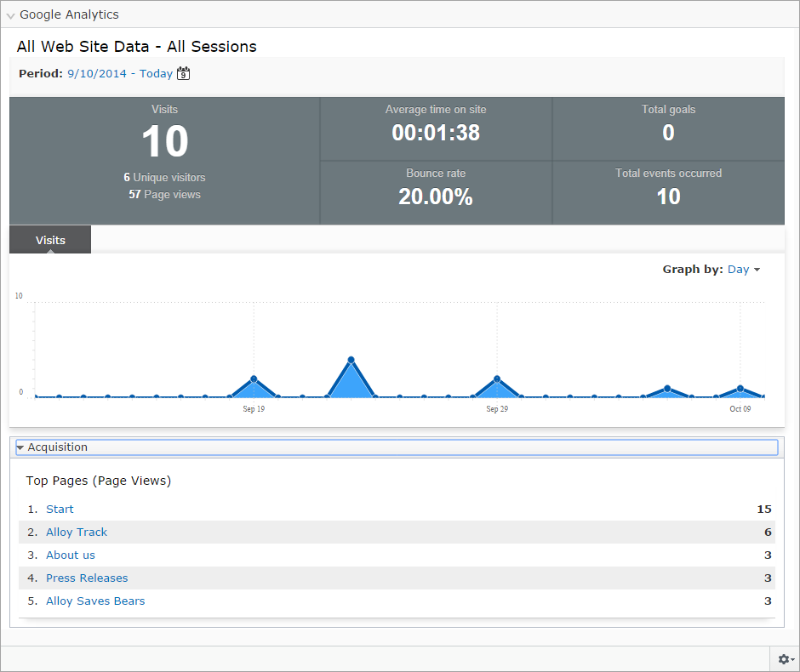Open the calendar icon beside the period
Screen dimensions: 800x672
183,73
